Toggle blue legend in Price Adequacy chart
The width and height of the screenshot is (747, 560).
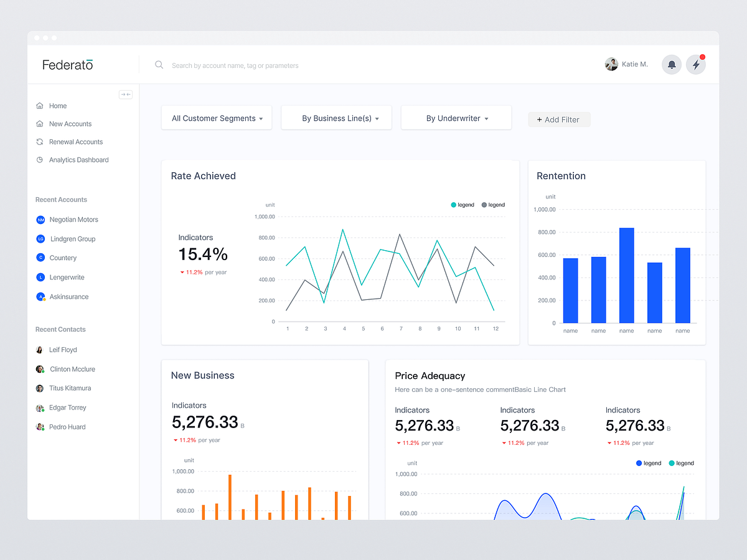[649, 463]
